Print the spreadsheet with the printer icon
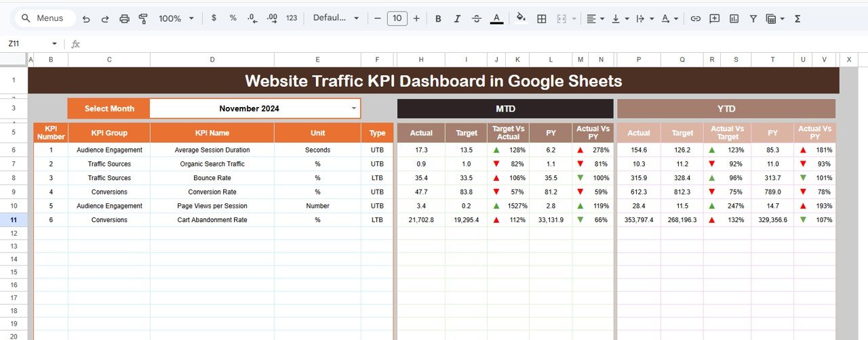 124,19
